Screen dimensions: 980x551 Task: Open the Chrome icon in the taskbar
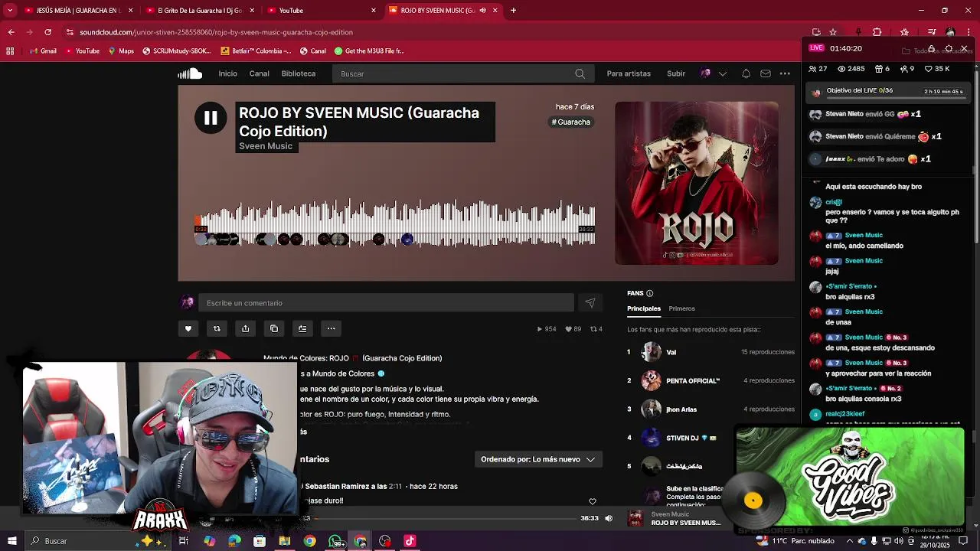[x=309, y=541]
